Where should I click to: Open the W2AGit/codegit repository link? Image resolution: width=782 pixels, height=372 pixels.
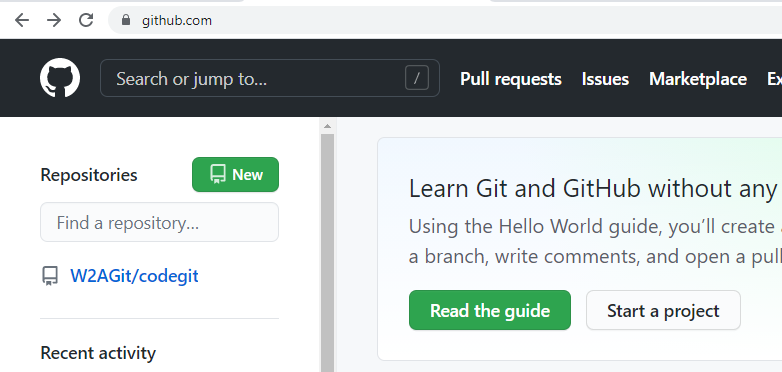(x=134, y=276)
